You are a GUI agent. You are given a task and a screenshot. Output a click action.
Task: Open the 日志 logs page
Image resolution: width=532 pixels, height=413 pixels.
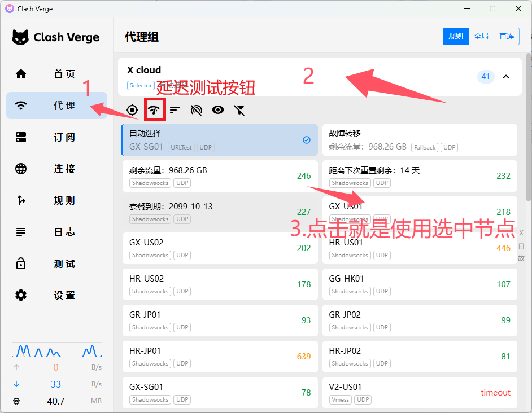coord(56,232)
